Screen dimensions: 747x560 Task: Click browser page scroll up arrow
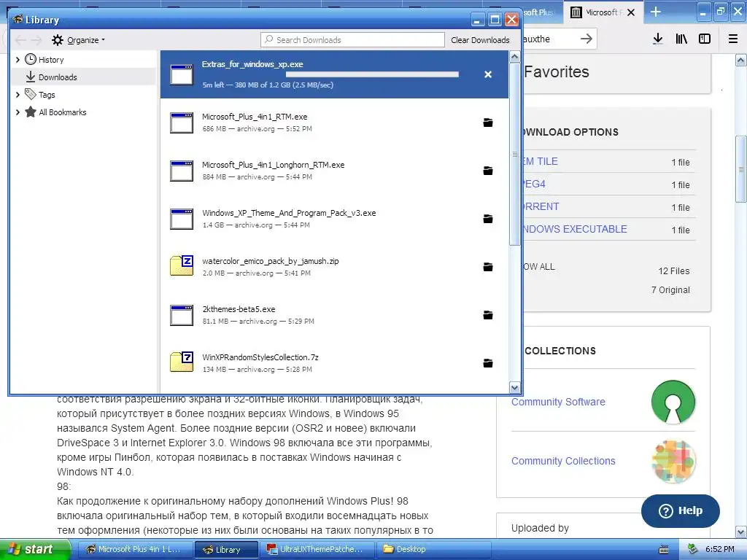point(741,60)
